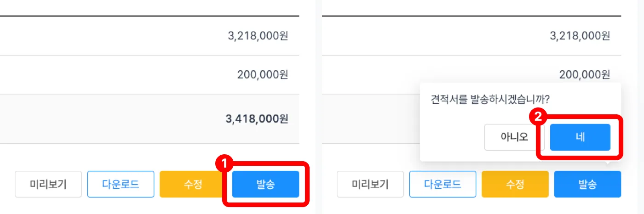Select the popup text 견적서를 발송하시겠습니까?

491,99
